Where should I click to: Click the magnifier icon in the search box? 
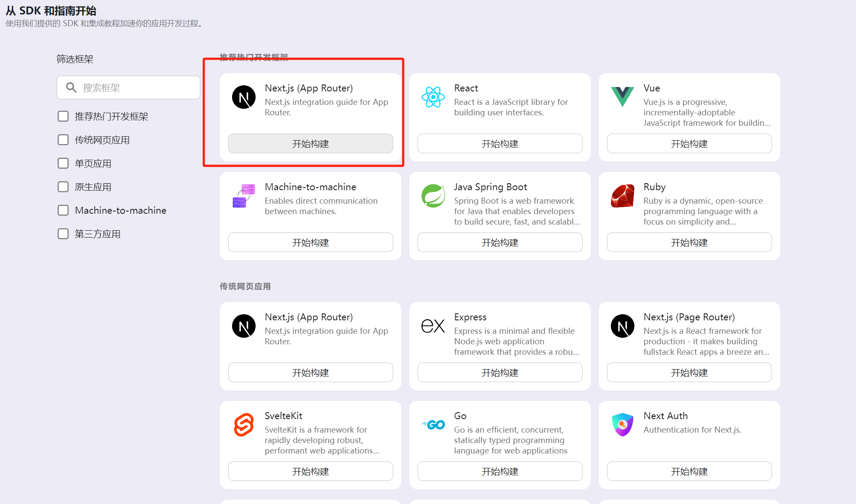[71, 87]
